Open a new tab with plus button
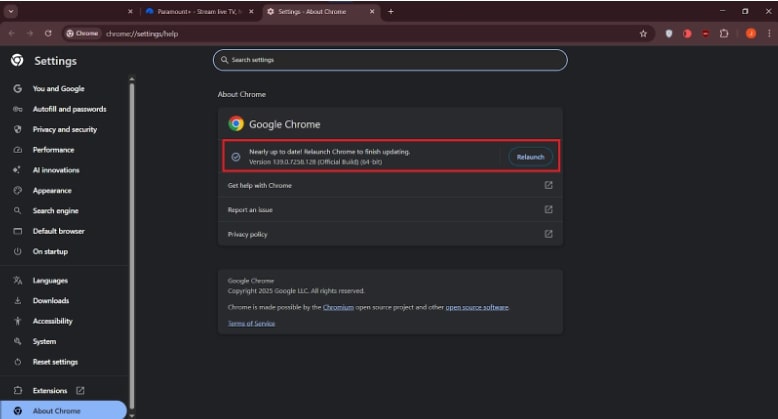Viewport: 778px width, 419px height. pos(390,11)
